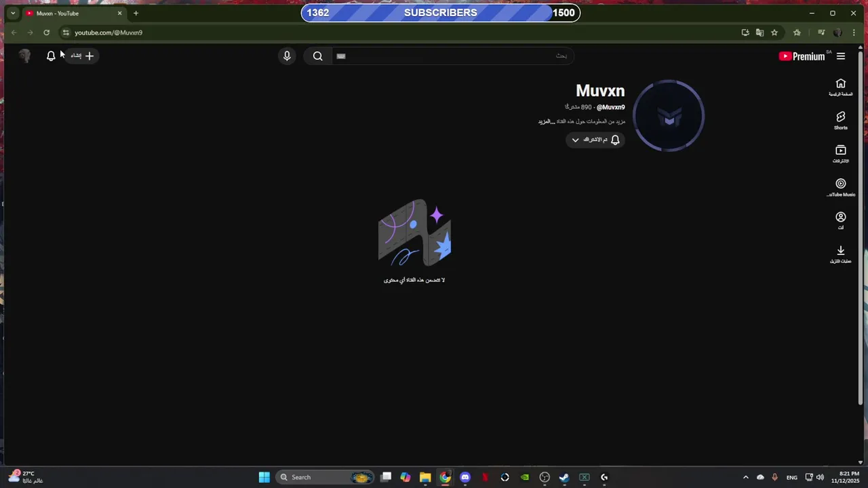The width and height of the screenshot is (868, 488).
Task: Start voice search with the microphone
Action: pyautogui.click(x=287, y=56)
